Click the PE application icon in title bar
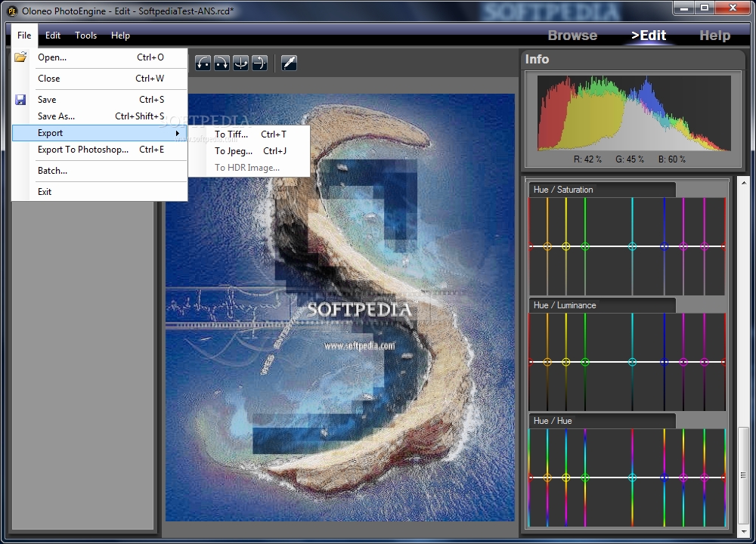 [x=11, y=11]
